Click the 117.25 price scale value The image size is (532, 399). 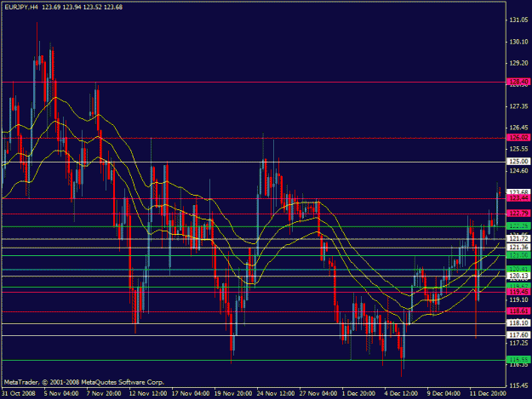coord(518,343)
